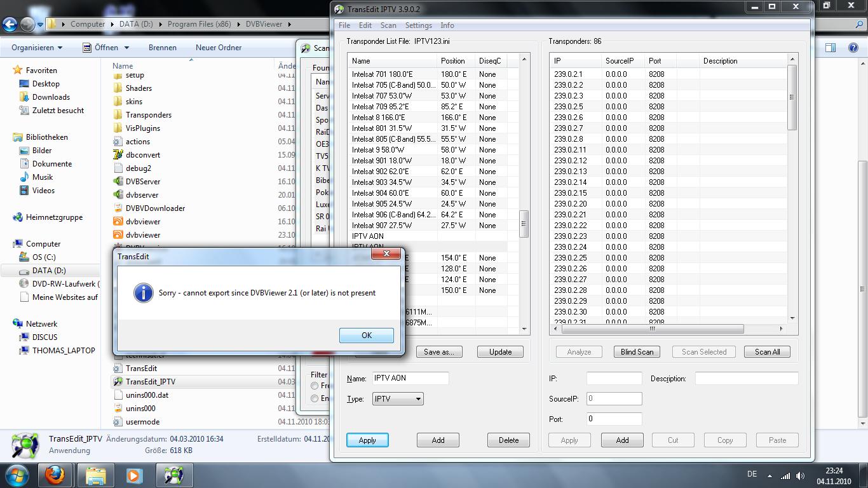Open the dbconvert application file icon
Screen dimensions: 868x488
point(118,155)
